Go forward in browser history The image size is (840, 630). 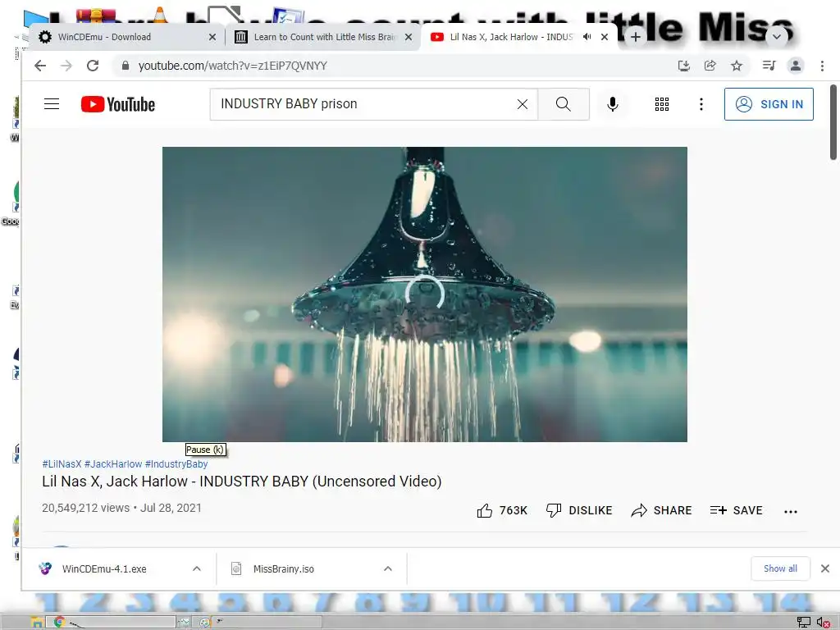click(x=66, y=66)
